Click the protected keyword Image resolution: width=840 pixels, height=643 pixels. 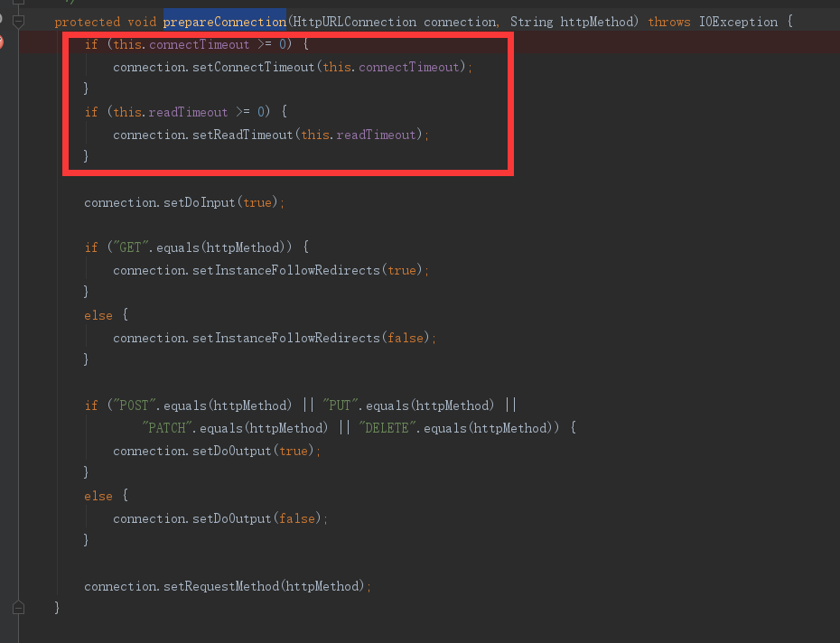tap(88, 22)
